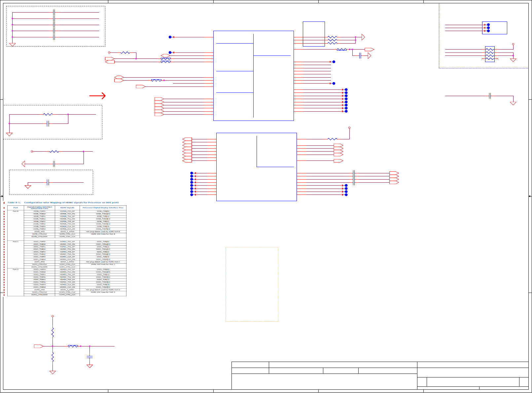Viewport: 532px width, 393px height.
Task: Click 'Hot plug detect used by HDMI Port C'
Action: point(103,262)
